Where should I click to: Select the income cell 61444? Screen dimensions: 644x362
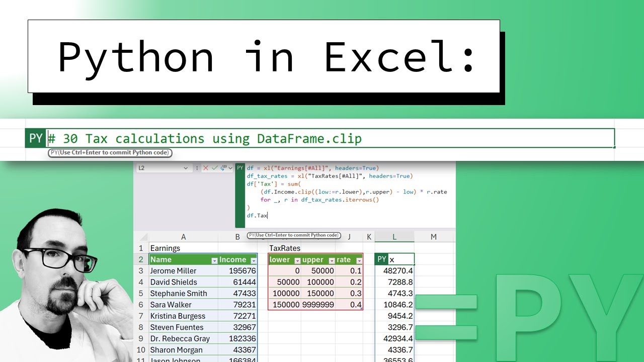coord(237,282)
